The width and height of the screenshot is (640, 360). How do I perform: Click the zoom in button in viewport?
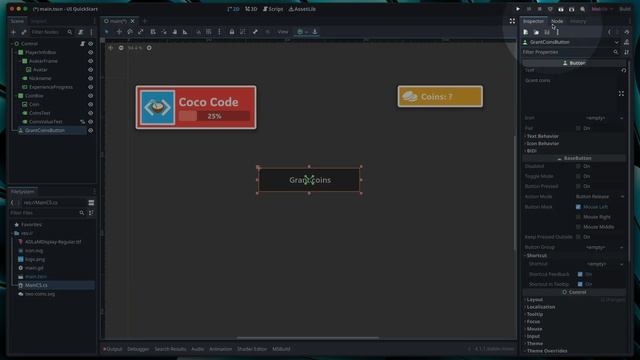point(149,48)
